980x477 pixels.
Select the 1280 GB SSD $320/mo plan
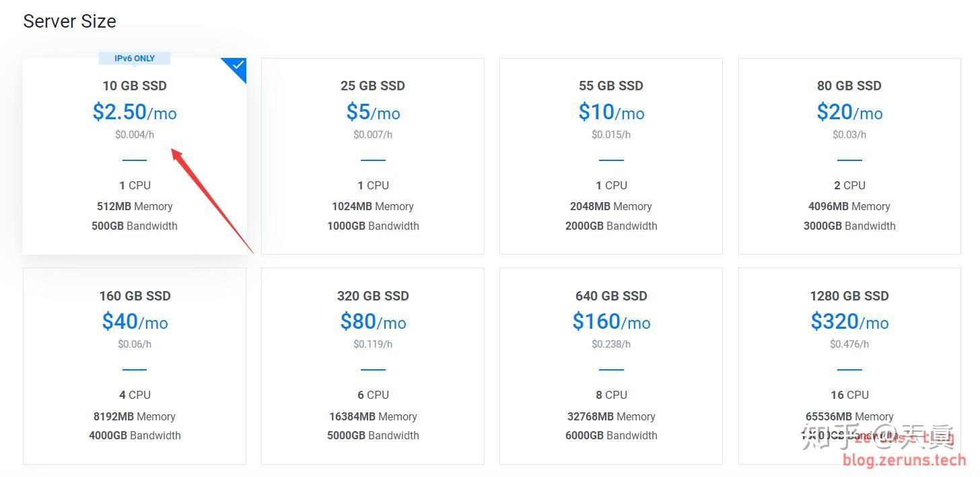[849, 366]
